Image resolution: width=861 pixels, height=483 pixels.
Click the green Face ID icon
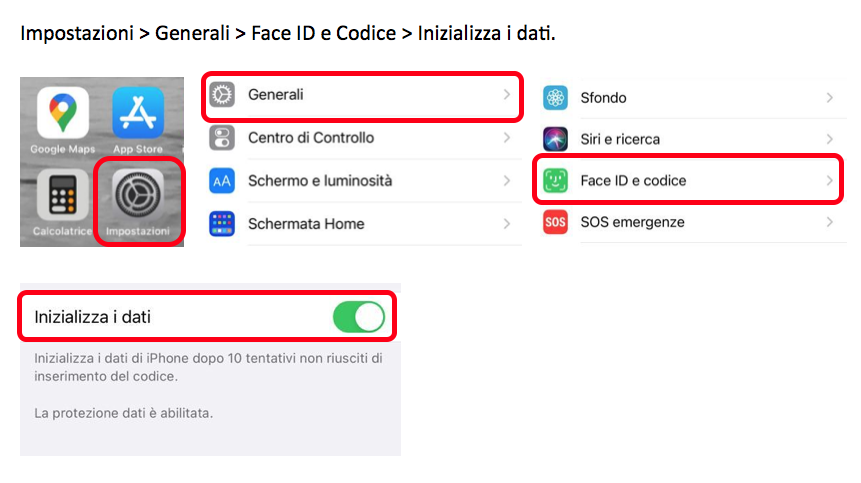coord(555,181)
